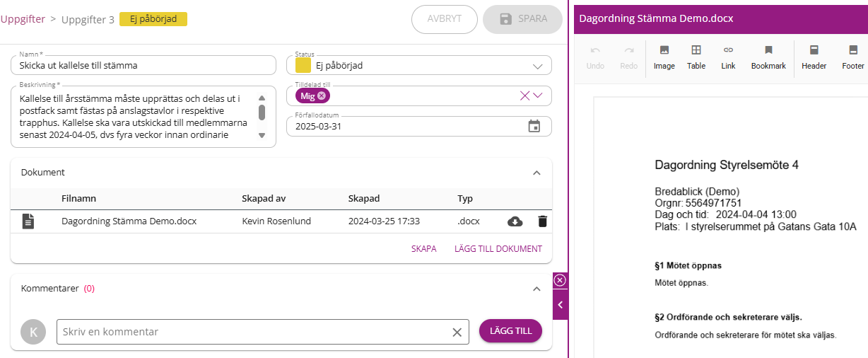The width and height of the screenshot is (868, 358).
Task: Open the calendar picker for Förfallodatum
Action: point(534,126)
